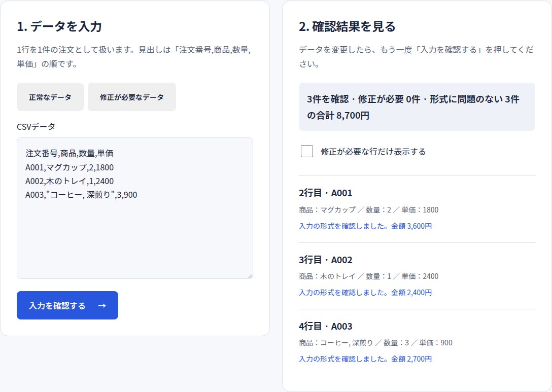This screenshot has width=552, height=392.
Task: Click the status message with 金額 3,600円
Action: (365, 226)
